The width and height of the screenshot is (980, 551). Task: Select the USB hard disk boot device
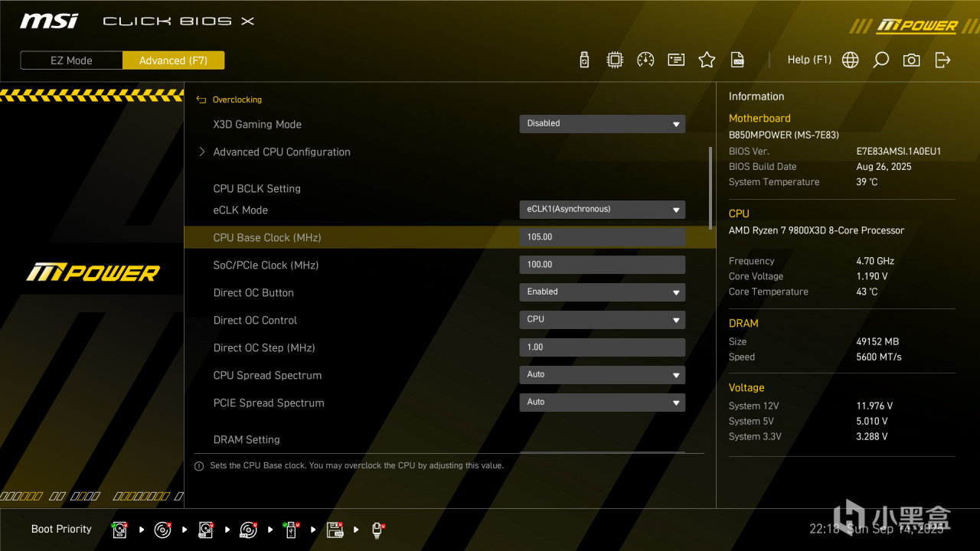206,529
